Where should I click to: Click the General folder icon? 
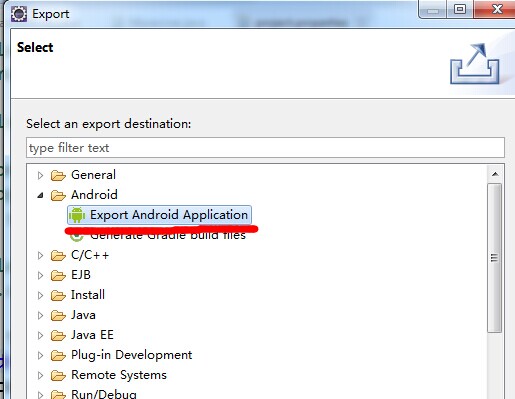(58, 175)
